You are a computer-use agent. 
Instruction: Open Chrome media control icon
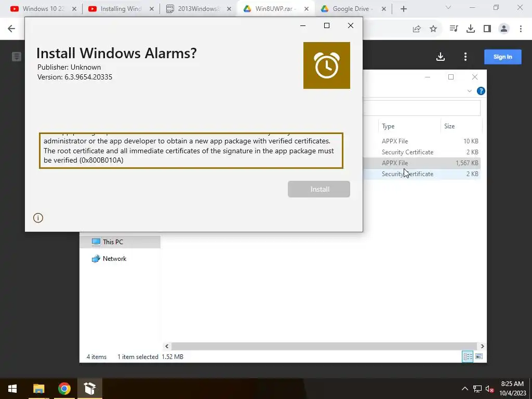coord(454,29)
